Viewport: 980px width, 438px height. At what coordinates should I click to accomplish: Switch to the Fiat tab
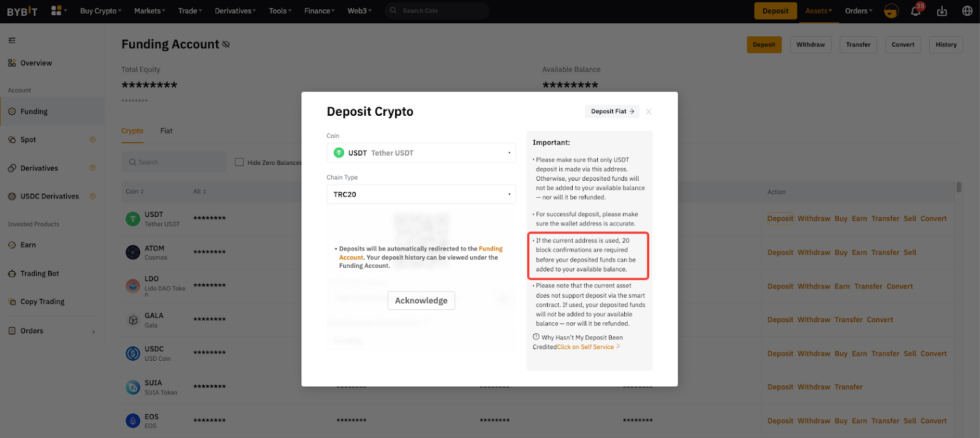(x=166, y=131)
